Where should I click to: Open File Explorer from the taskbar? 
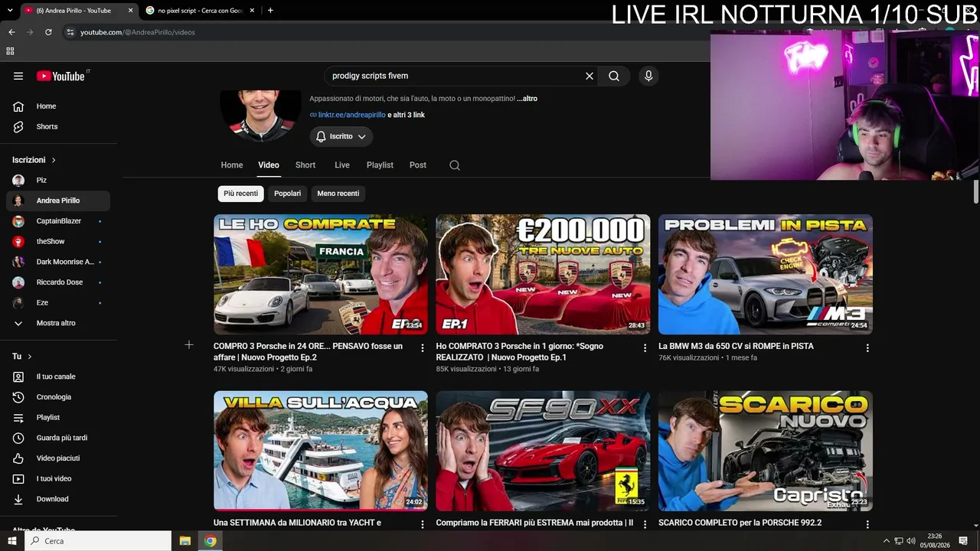185,541
